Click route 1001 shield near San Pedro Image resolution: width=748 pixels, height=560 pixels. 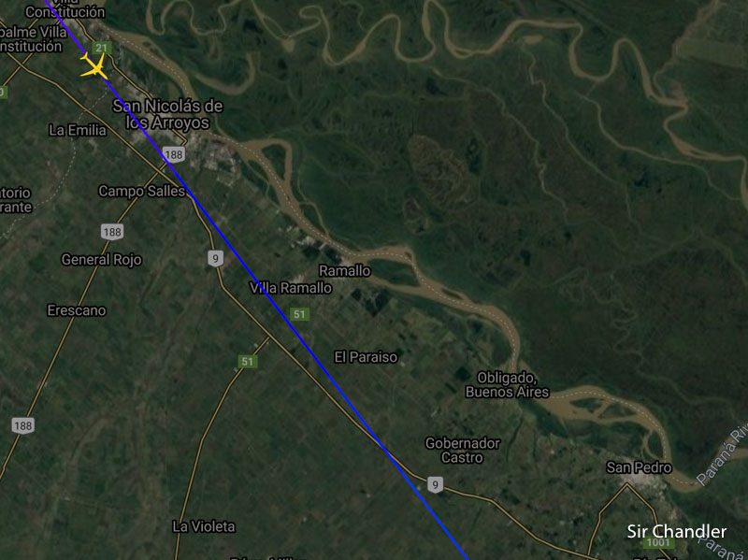click(659, 542)
